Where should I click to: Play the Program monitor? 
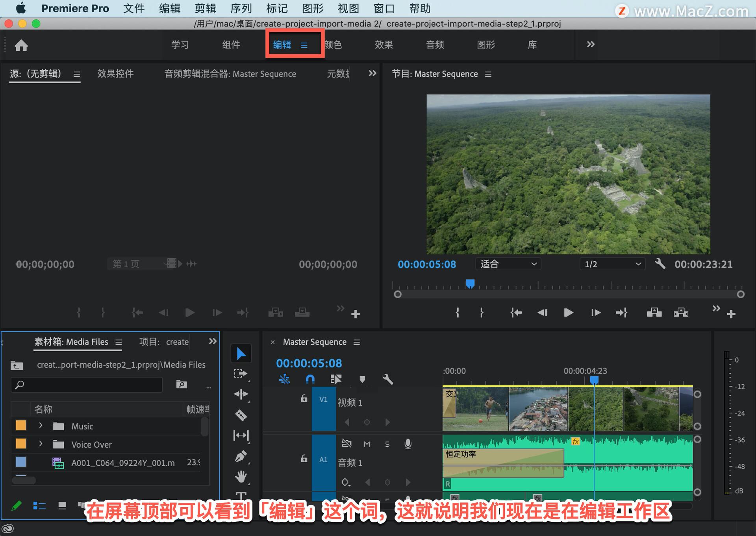[569, 313]
